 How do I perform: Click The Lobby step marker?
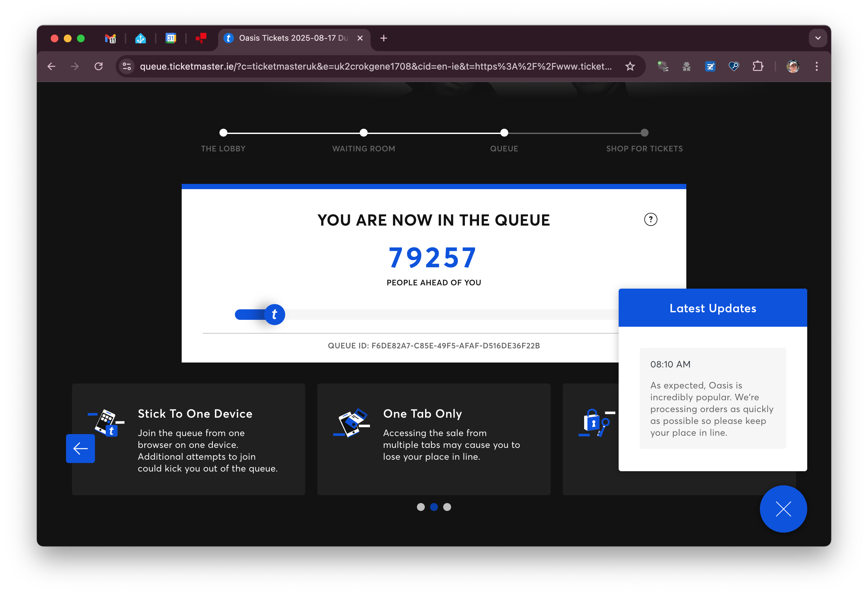click(223, 133)
